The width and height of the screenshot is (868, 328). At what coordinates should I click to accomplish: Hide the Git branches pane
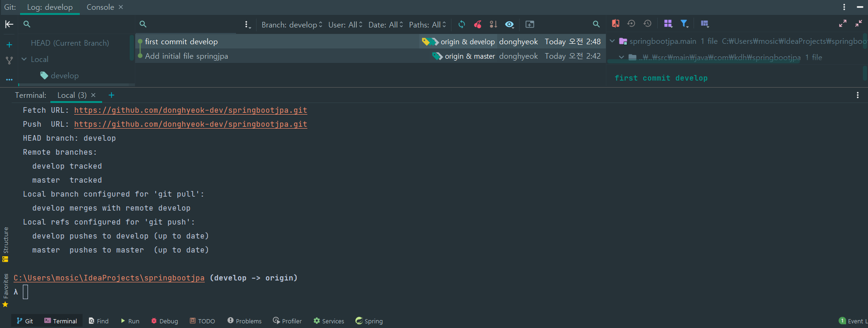click(9, 24)
